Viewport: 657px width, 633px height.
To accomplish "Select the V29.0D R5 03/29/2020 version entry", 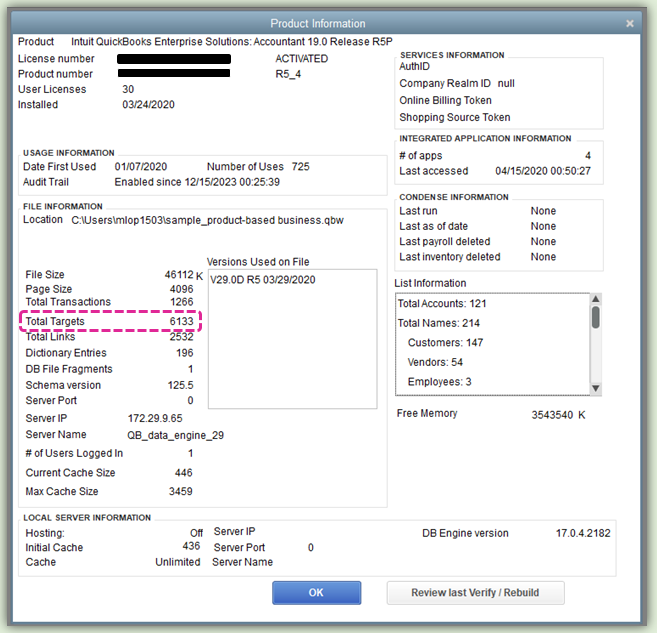I will pos(263,280).
